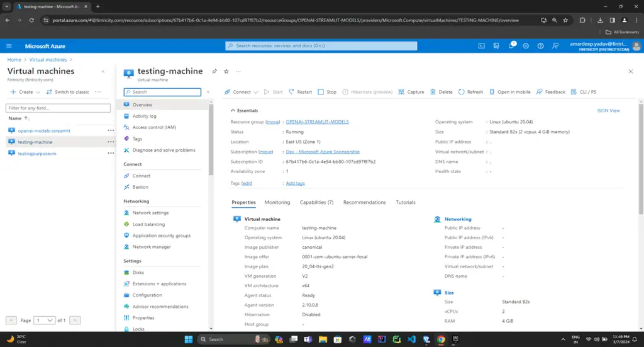
Task: Open the Tutorials tab
Action: point(406,202)
